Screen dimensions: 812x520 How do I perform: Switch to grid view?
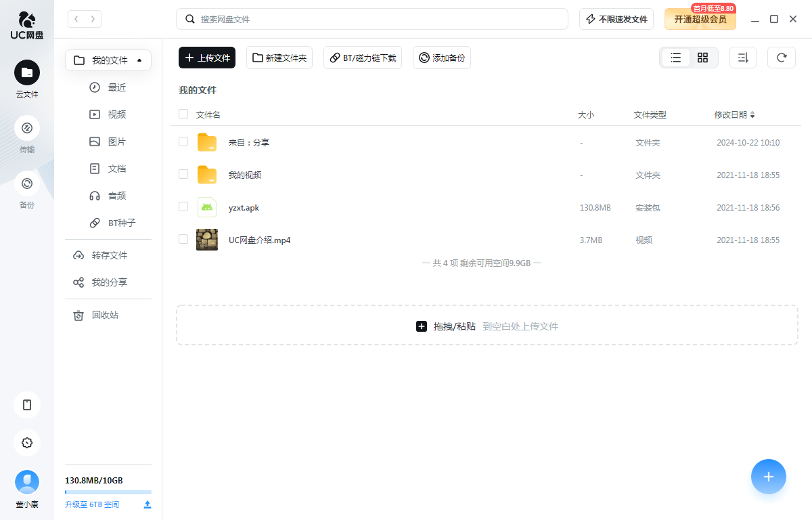pos(702,58)
